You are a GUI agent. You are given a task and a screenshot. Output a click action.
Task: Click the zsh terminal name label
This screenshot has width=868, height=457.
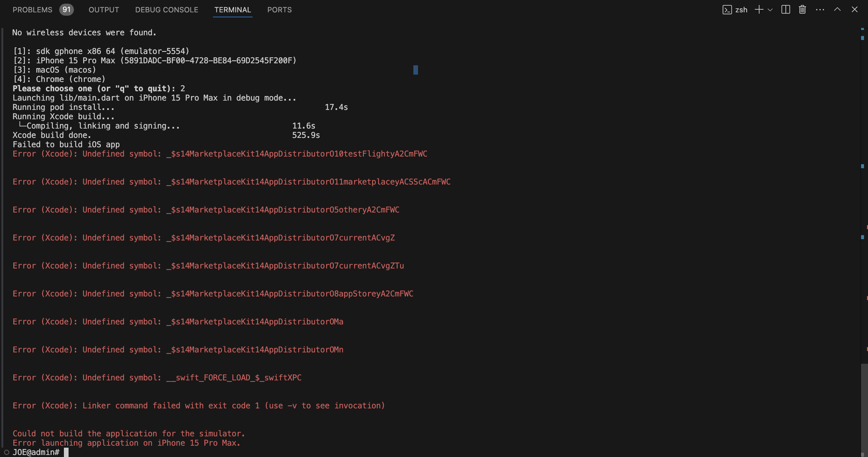point(741,10)
